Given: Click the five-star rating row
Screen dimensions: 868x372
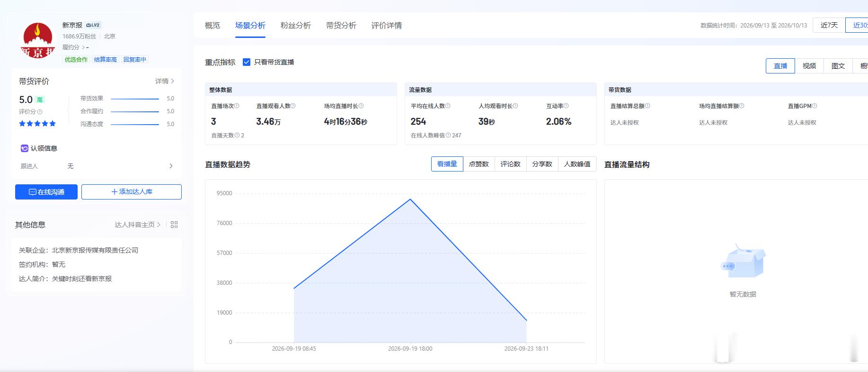Looking at the screenshot, I should coord(37,124).
